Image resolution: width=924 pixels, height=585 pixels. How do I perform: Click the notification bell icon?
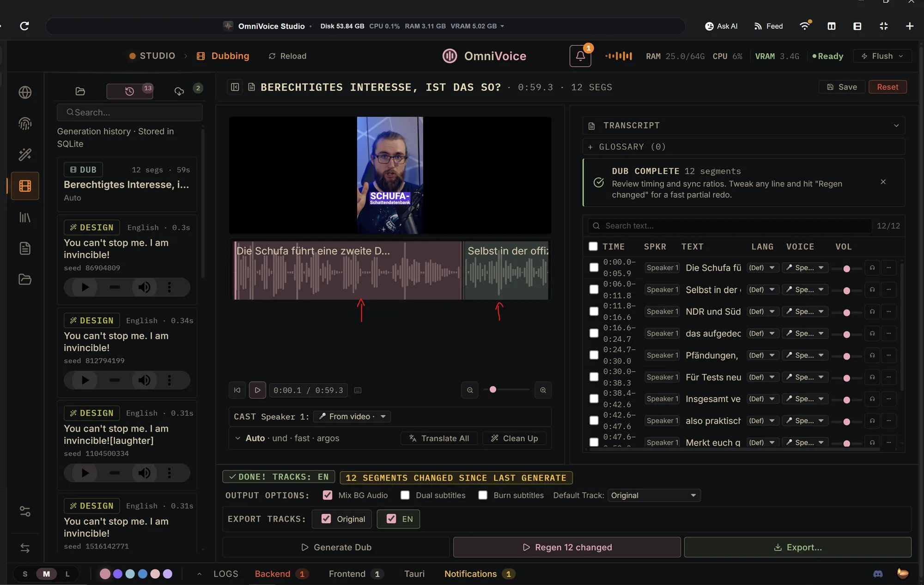click(x=580, y=56)
